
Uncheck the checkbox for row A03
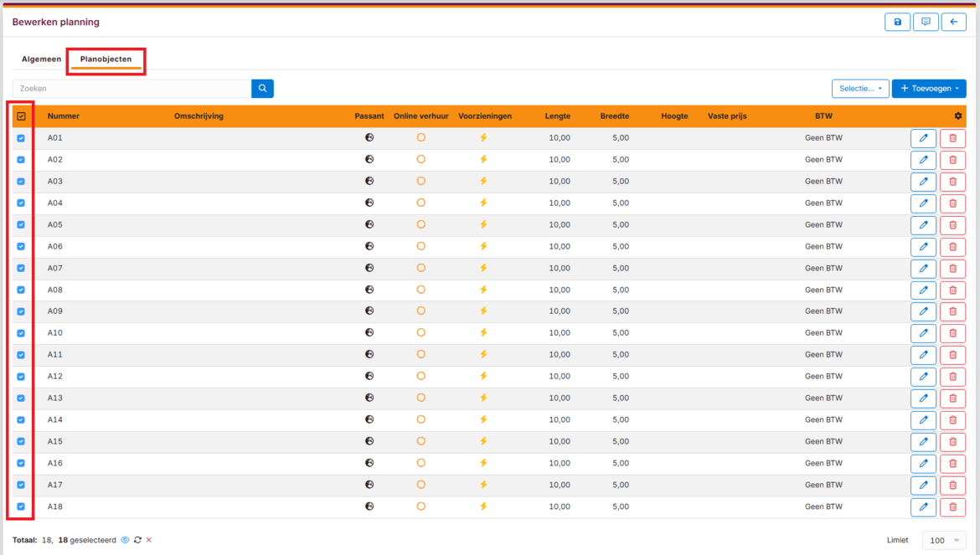(x=21, y=182)
